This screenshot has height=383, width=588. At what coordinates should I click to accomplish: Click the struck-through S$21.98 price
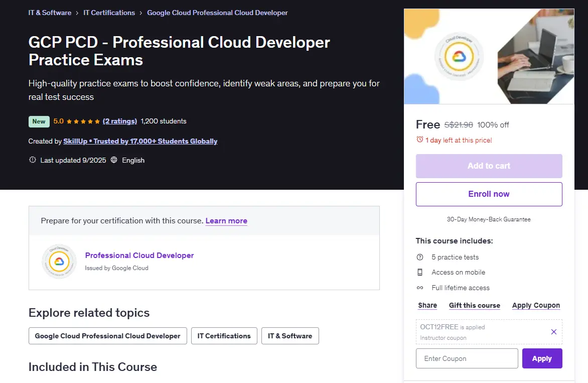(459, 124)
